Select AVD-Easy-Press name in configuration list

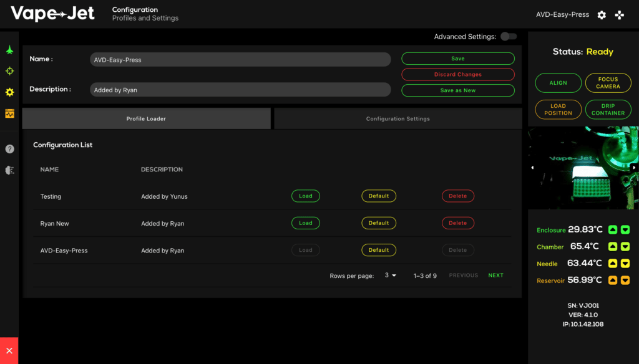(64, 251)
